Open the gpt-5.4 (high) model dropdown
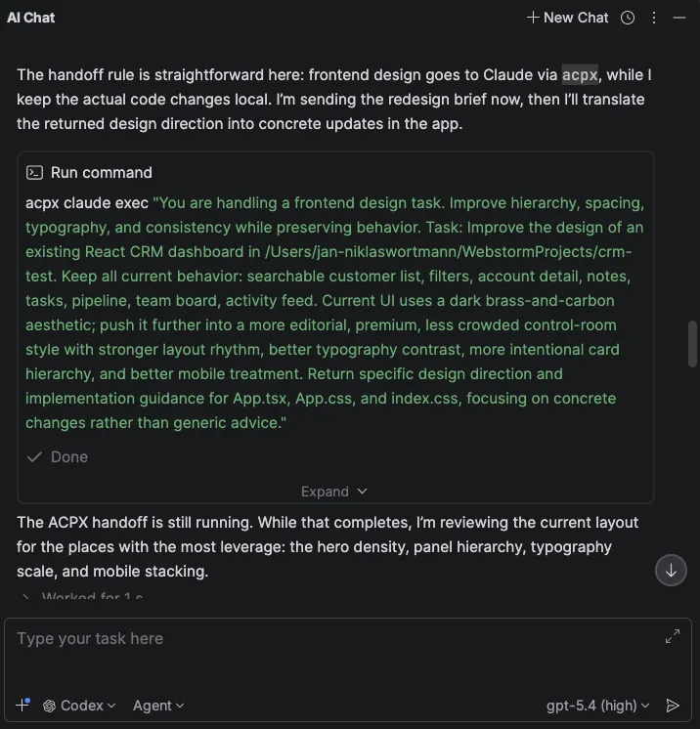This screenshot has width=700, height=729. point(597,706)
